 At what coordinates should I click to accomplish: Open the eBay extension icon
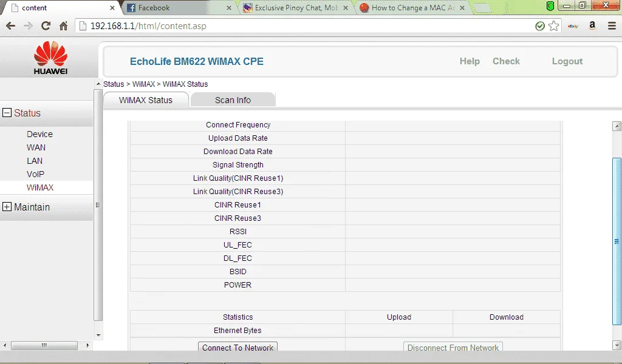(x=573, y=26)
